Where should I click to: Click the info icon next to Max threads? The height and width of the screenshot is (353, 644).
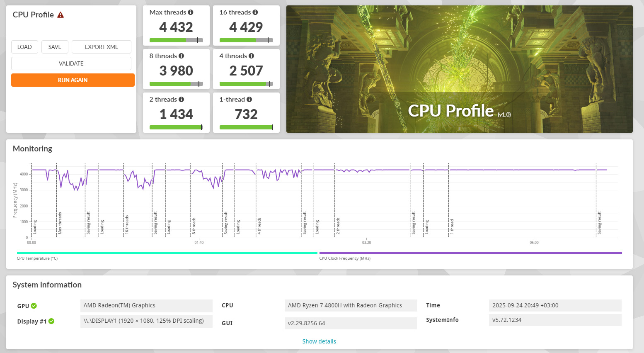(191, 12)
